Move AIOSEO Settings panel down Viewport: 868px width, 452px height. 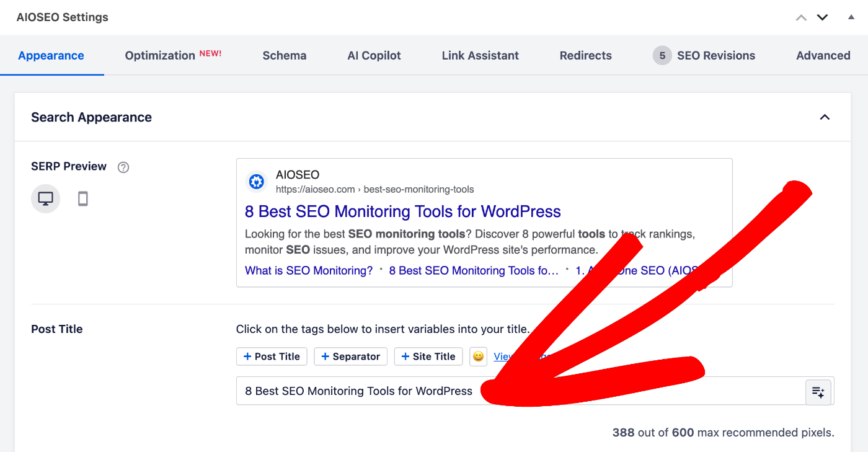tap(822, 17)
